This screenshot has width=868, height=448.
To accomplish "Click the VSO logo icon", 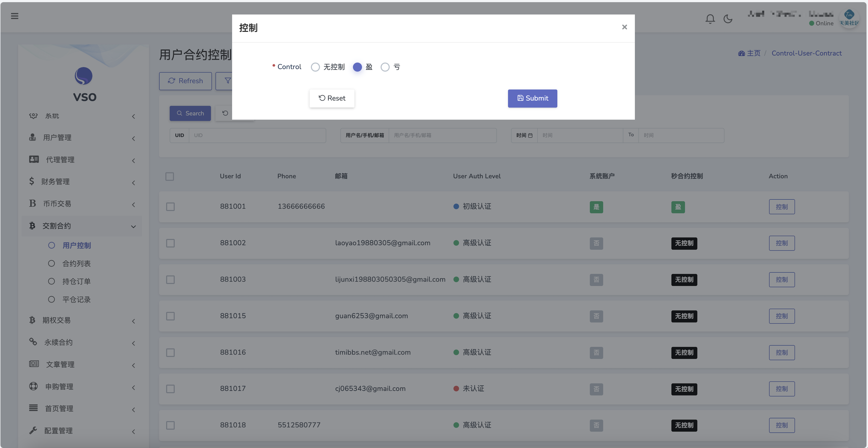I will point(83,76).
